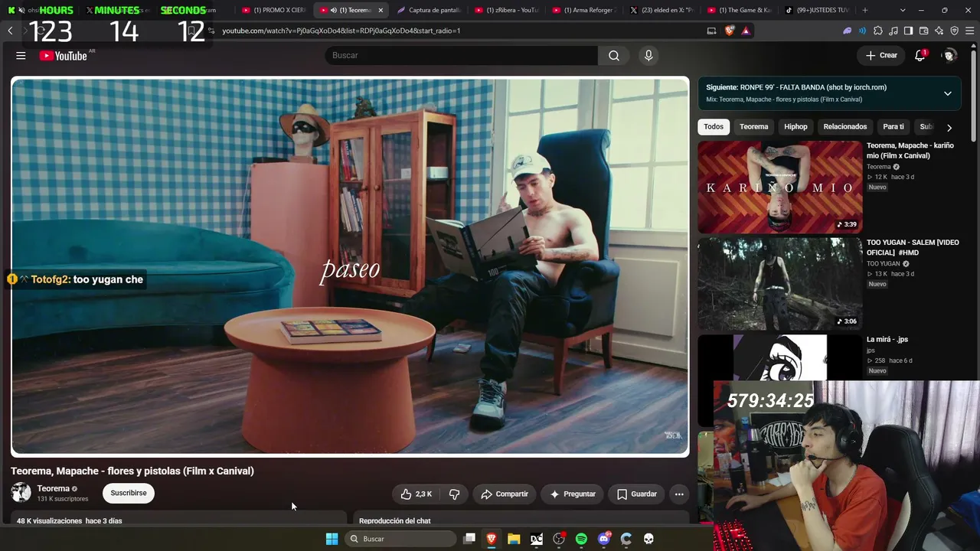Open the skull app in the taskbar
The width and height of the screenshot is (980, 551).
point(648,539)
